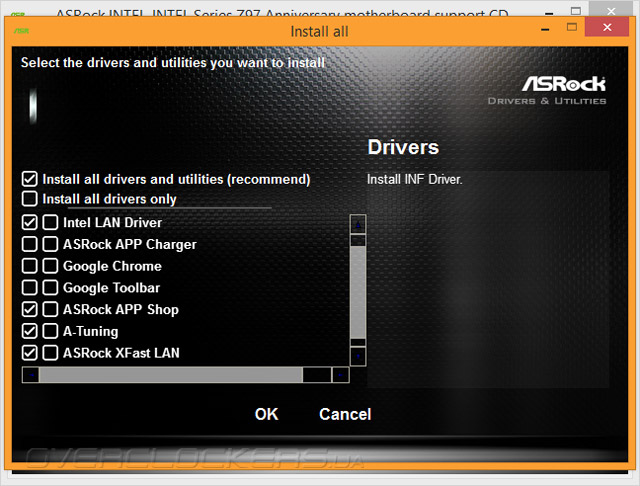
Task: Maximize the Install all dialog
Action: point(572,27)
